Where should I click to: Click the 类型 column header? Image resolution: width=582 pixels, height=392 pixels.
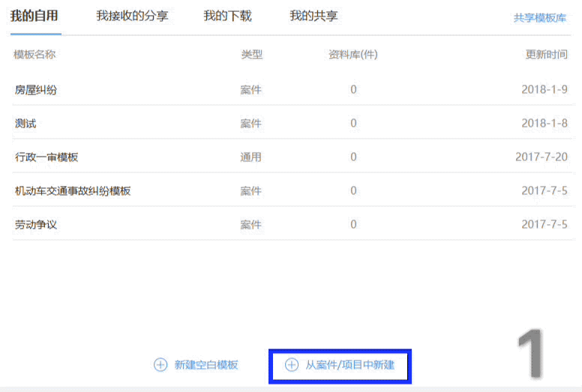point(252,55)
